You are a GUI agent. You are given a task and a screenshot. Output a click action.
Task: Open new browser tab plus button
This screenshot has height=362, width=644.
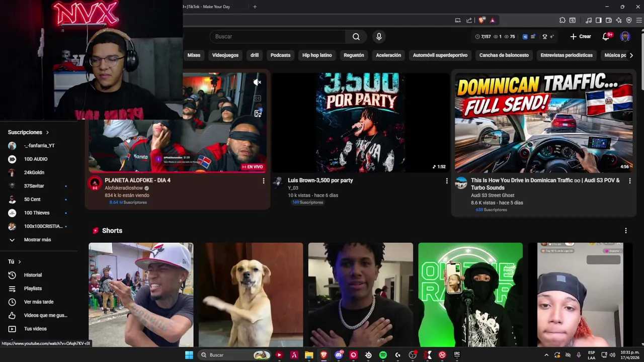pos(255,7)
